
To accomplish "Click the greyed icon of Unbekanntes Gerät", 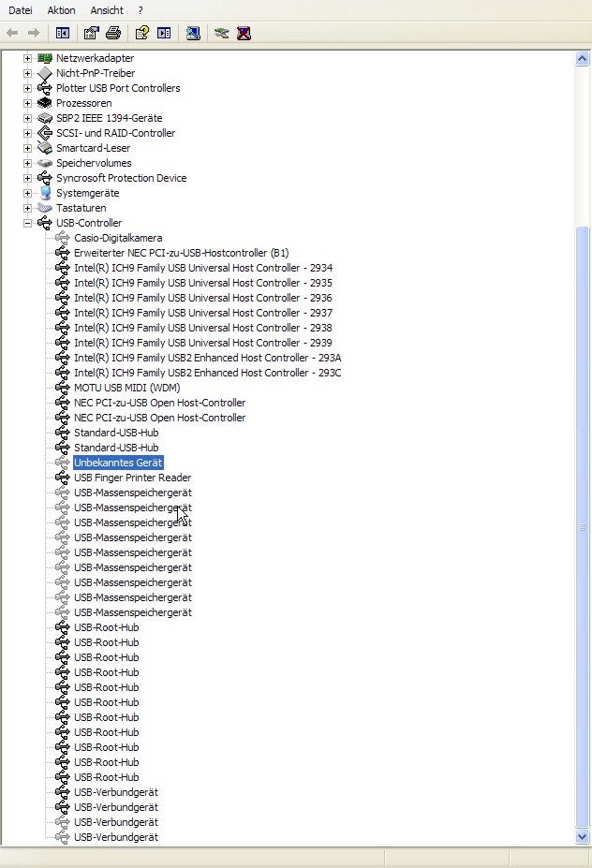I will 62,463.
